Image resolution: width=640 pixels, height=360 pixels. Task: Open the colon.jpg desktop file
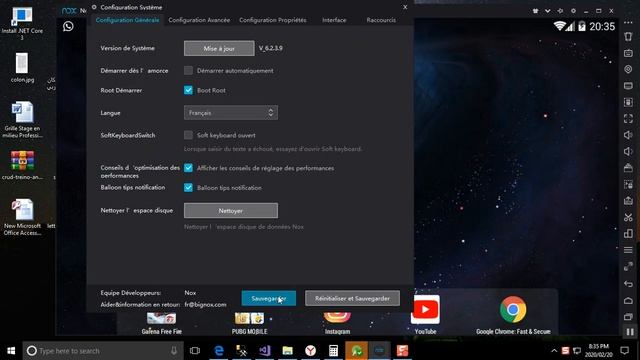click(22, 68)
